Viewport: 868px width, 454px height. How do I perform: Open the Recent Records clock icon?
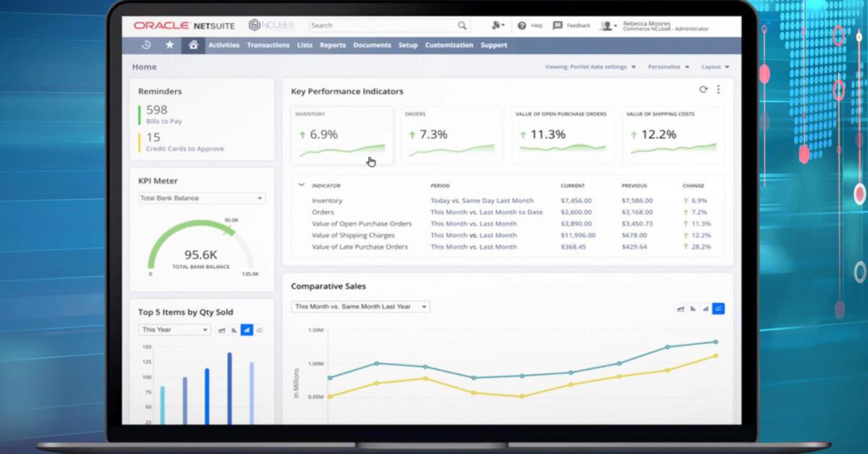[146, 45]
